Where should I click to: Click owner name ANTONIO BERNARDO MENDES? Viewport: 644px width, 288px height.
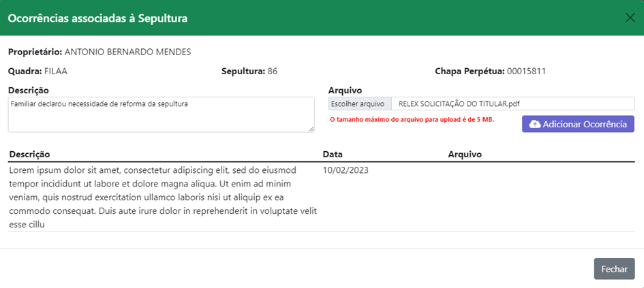(x=127, y=52)
